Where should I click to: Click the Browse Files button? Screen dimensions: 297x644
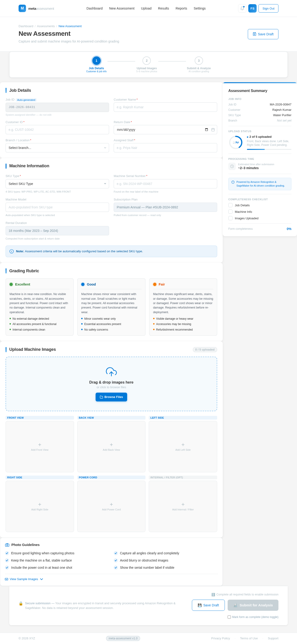111,397
